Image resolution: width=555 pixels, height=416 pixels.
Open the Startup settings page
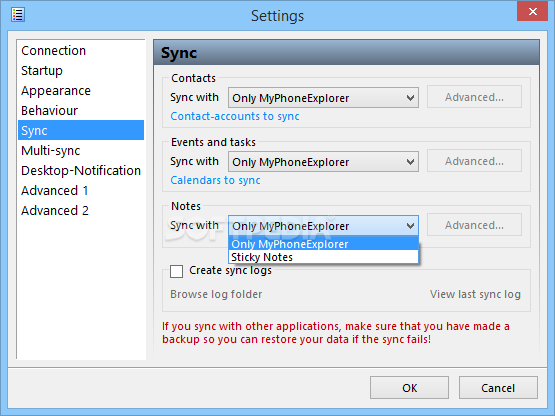coord(81,70)
